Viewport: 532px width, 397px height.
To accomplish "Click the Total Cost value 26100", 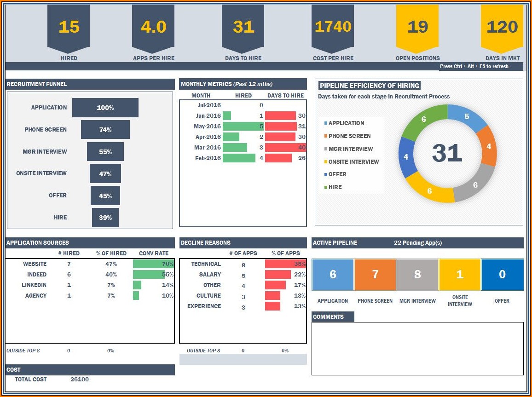I will click(x=80, y=380).
